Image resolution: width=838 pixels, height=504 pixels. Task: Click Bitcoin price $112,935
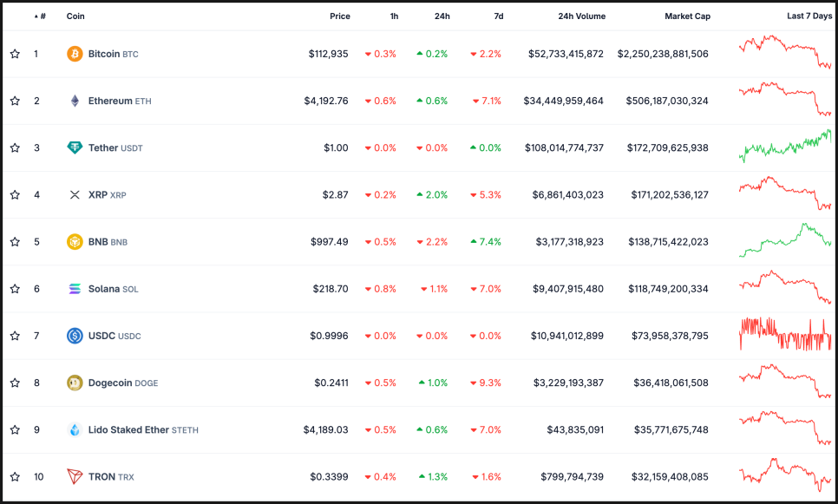click(328, 54)
